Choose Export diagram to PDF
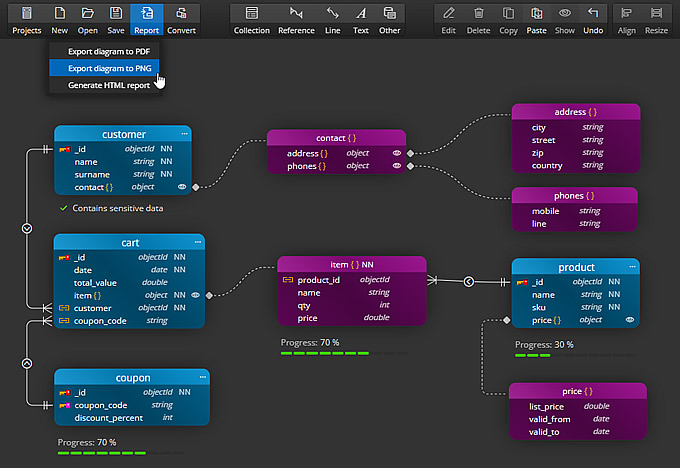The height and width of the screenshot is (468, 680). (104, 52)
